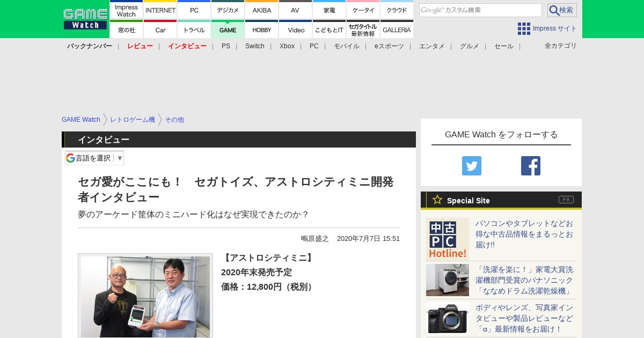Open the PS category
The image size is (644, 338).
226,46
